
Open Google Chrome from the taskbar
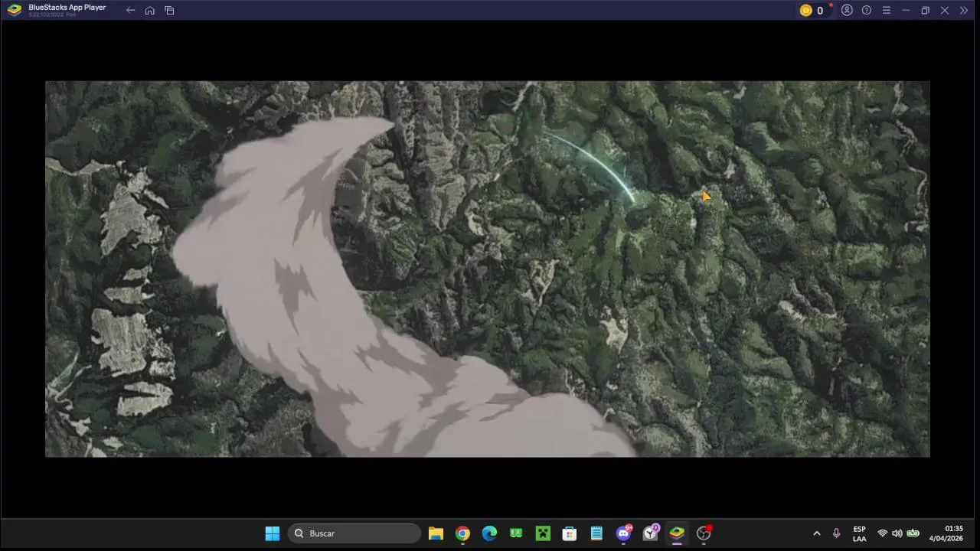(462, 533)
